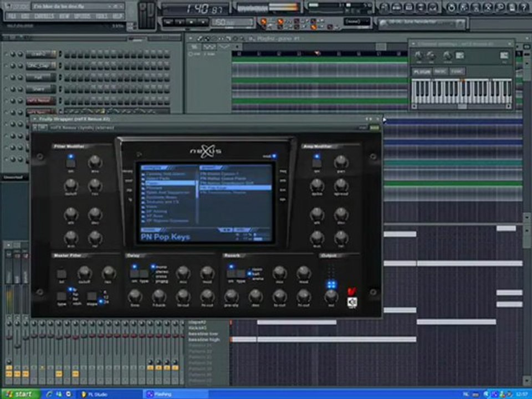Click the Master Filter res knob

[108, 273]
